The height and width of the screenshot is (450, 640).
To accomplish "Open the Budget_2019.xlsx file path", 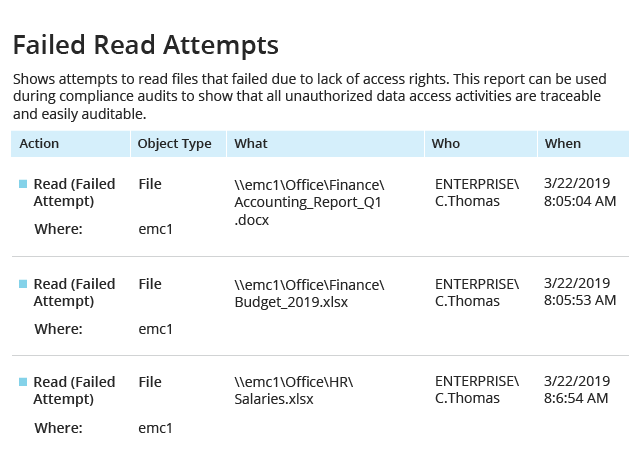I will click(x=309, y=293).
